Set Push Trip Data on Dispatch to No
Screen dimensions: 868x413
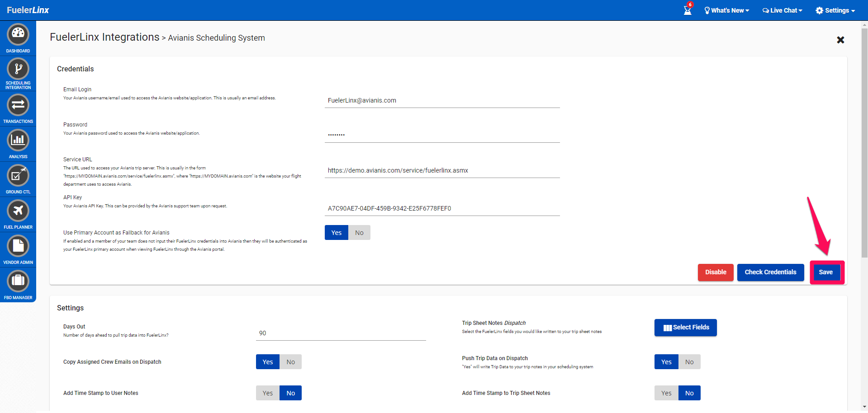[x=689, y=362]
